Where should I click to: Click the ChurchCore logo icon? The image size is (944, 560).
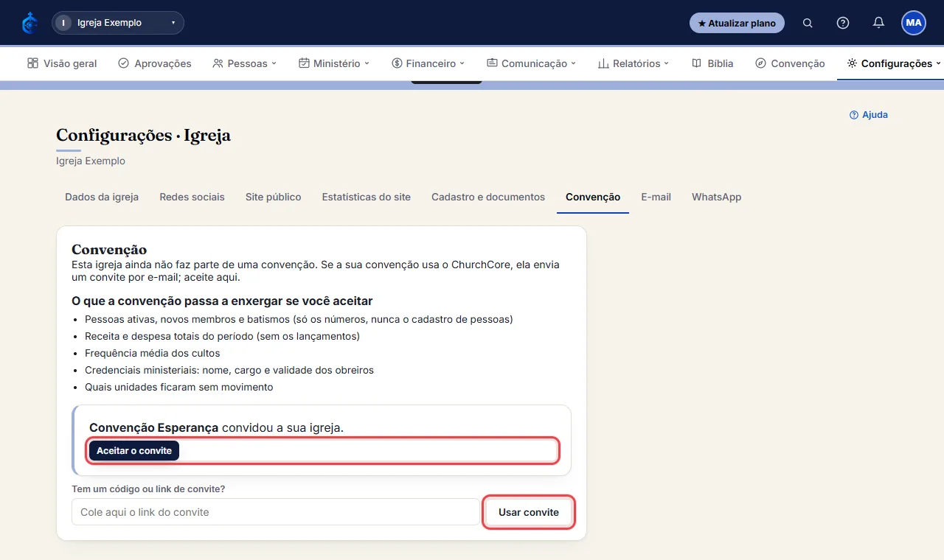point(29,23)
